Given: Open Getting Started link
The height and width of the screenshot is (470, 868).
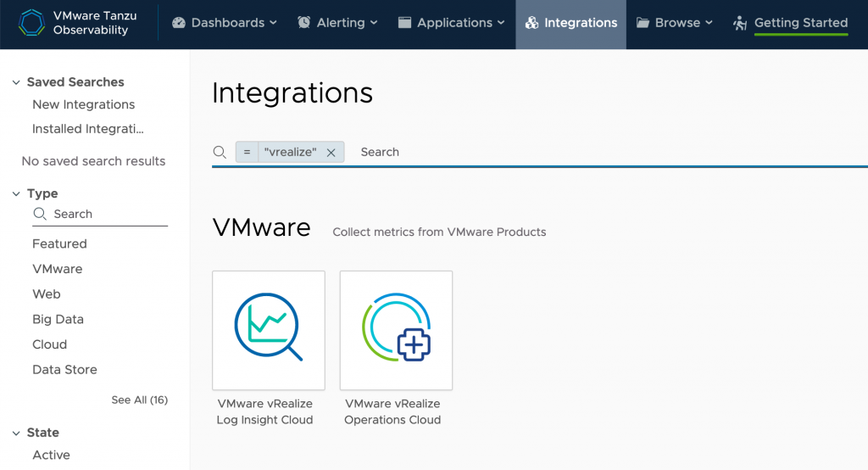Looking at the screenshot, I should pos(800,23).
